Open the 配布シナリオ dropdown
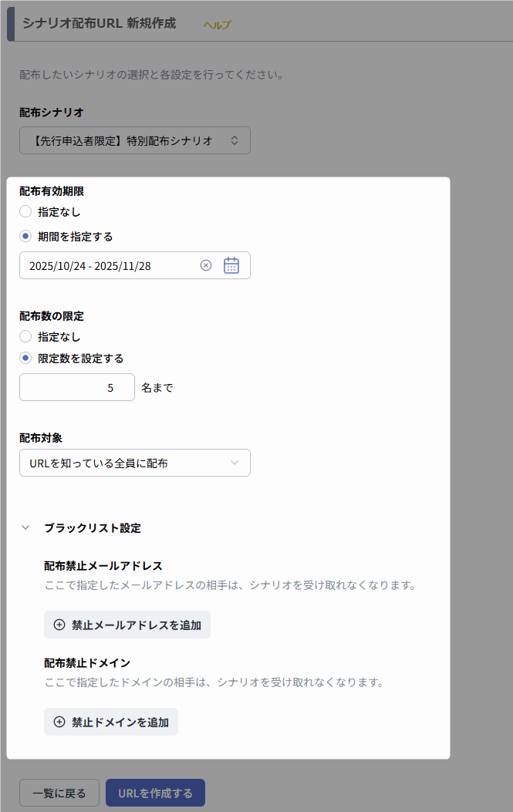The height and width of the screenshot is (812, 513). [123, 140]
